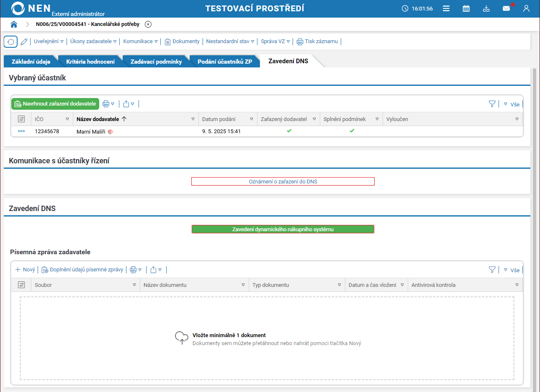Close the N006/25/V00004541 breadcrumb record
Viewport: 540px width, 392px height.
click(x=148, y=24)
